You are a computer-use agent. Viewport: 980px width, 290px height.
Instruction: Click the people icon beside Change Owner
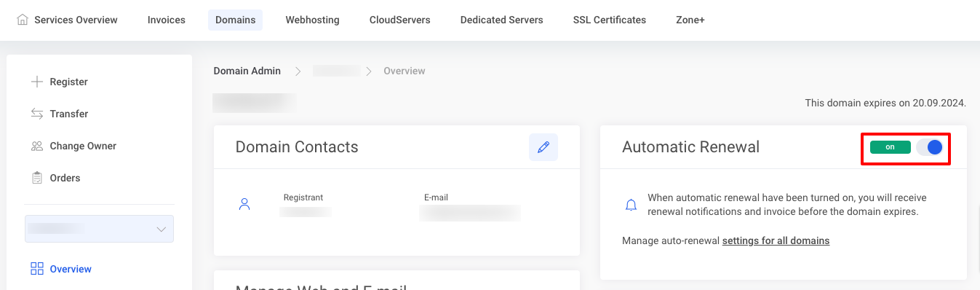pyautogui.click(x=37, y=146)
